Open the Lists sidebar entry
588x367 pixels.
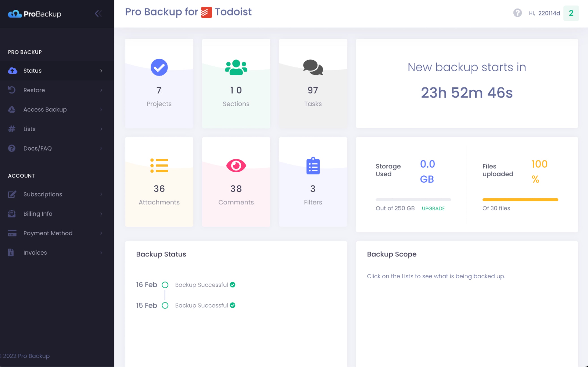coord(29,129)
